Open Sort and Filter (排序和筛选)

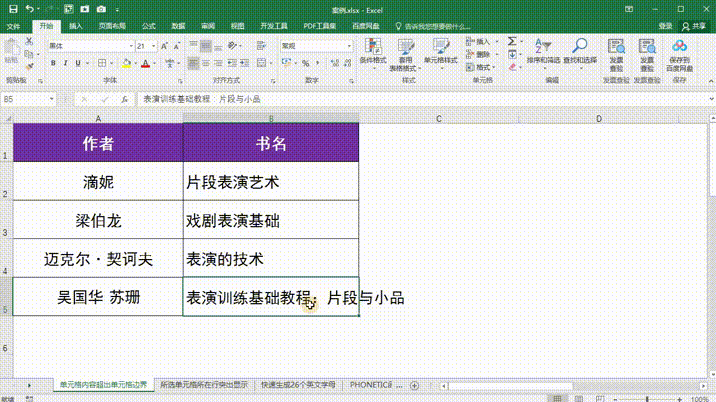(543, 52)
